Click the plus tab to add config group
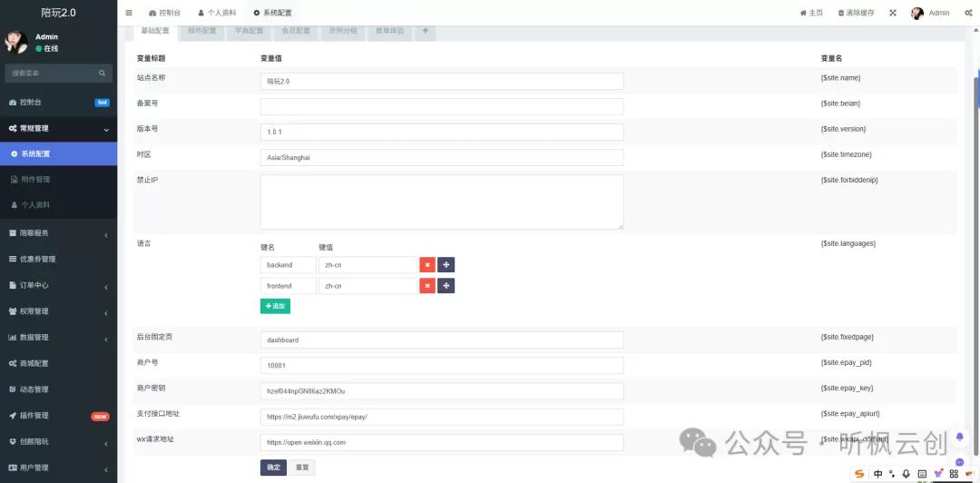 coord(426,31)
